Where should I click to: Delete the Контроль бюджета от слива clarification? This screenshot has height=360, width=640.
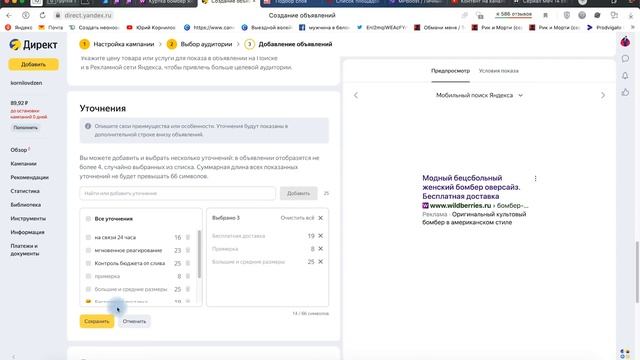(188, 263)
